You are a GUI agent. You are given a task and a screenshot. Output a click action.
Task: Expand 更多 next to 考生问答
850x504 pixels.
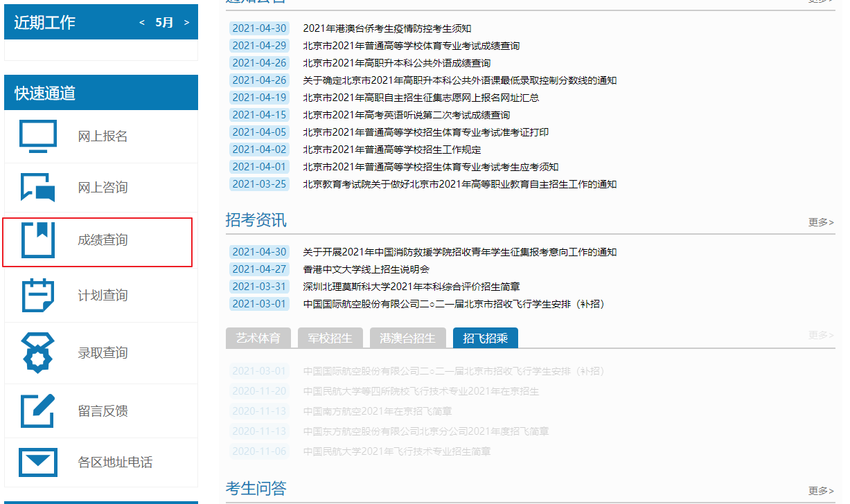(x=821, y=491)
